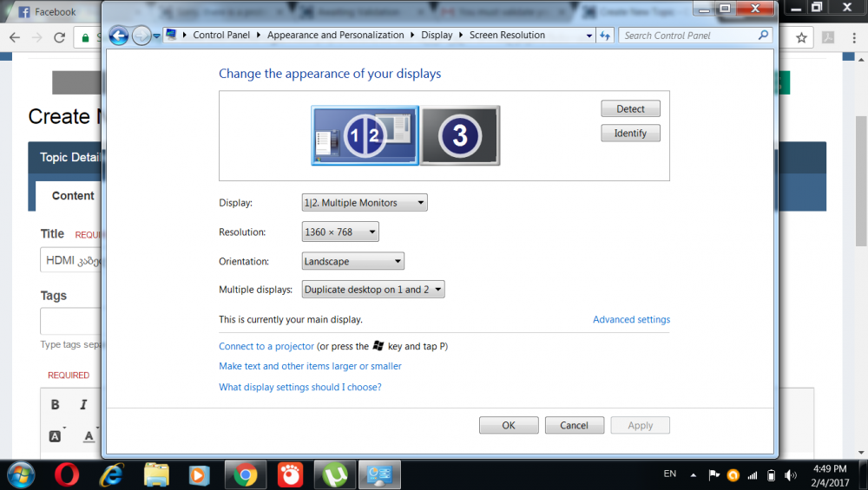The image size is (868, 490).
Task: Click the refresh icon beside the address bar
Action: [x=606, y=36]
